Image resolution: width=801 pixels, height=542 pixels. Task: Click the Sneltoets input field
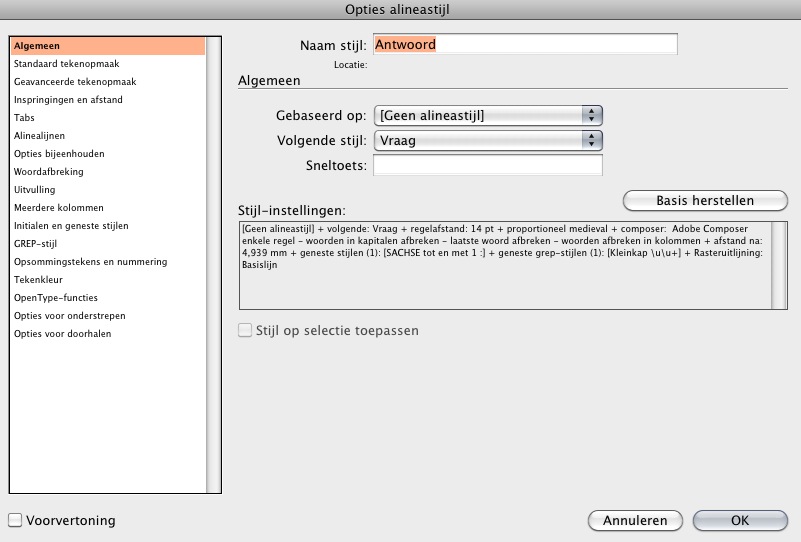click(488, 166)
